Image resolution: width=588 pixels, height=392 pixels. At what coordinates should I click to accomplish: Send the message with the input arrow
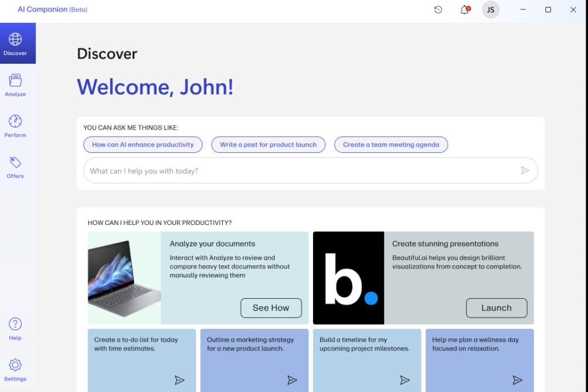(x=525, y=171)
